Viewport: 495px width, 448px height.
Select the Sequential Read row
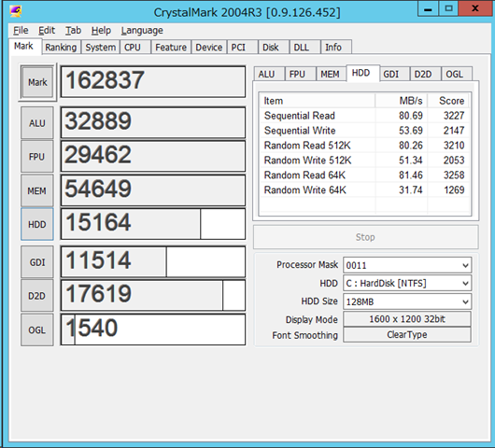coord(364,116)
